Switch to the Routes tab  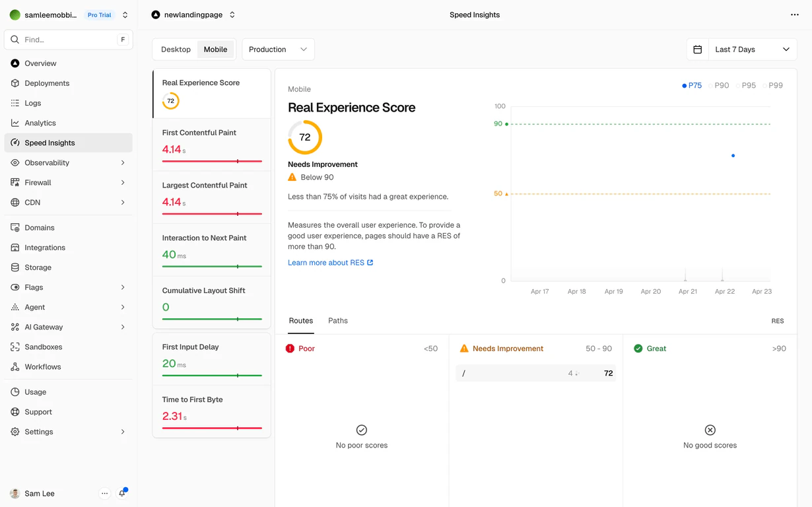[x=301, y=321]
